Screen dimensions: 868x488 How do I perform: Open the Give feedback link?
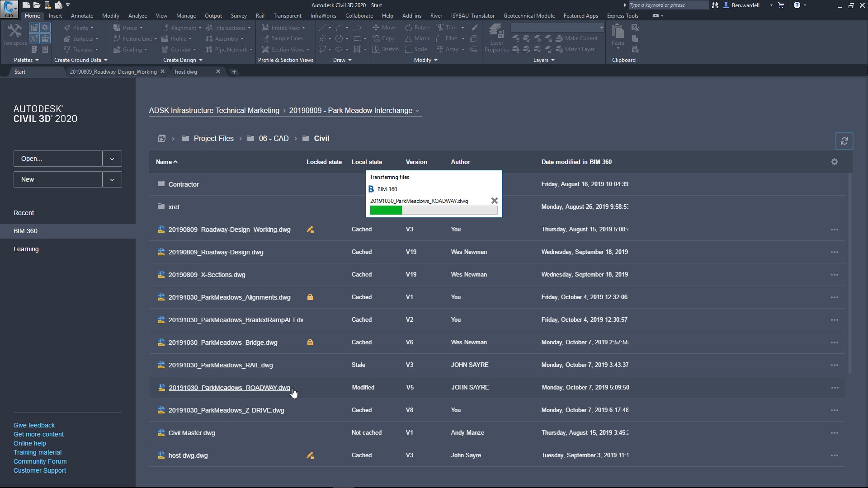34,425
